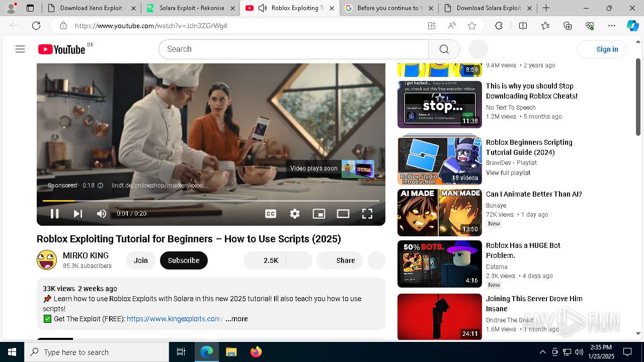Mute tab via speaker icon on tab
This screenshot has height=362, width=644.
pos(262,8)
